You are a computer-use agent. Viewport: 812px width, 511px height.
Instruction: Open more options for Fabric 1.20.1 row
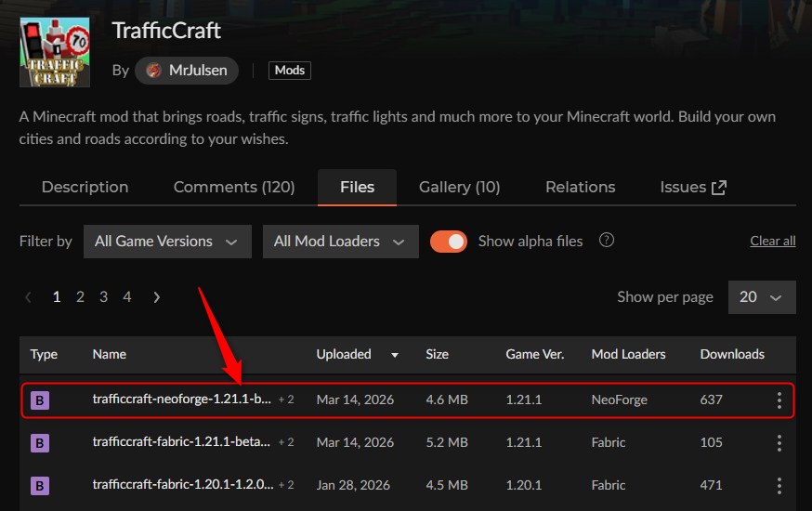click(x=779, y=486)
